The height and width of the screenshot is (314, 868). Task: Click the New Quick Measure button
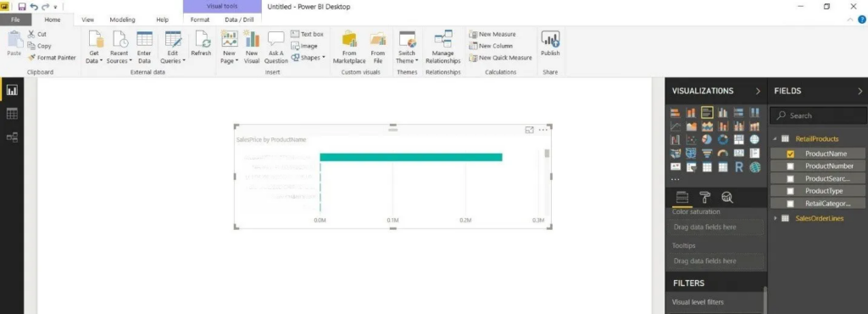(x=500, y=58)
